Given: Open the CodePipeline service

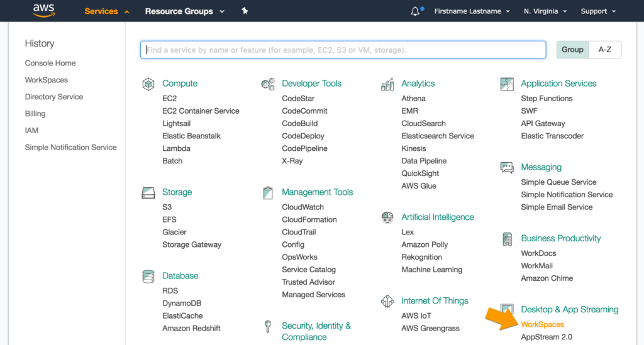Looking at the screenshot, I should point(304,148).
